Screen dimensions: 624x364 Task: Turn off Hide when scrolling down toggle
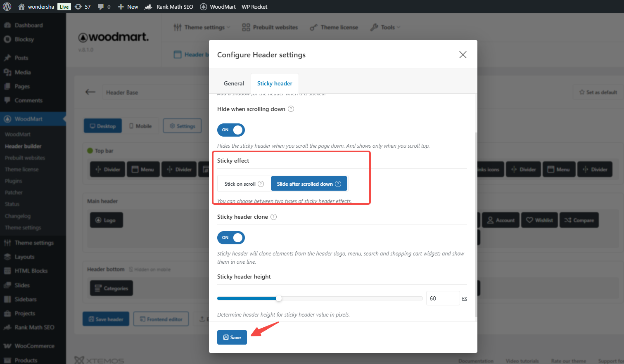(231, 130)
